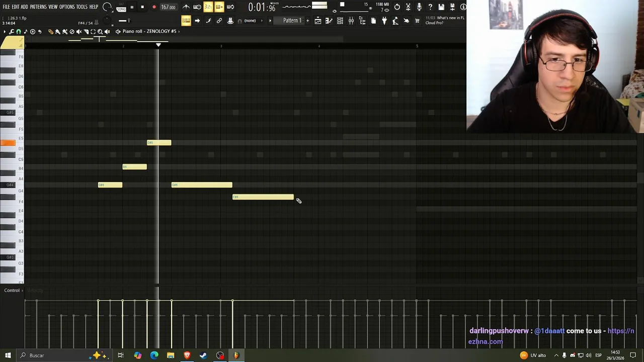
Task: Toggle piano roll magnet snap icon
Action: (19, 32)
